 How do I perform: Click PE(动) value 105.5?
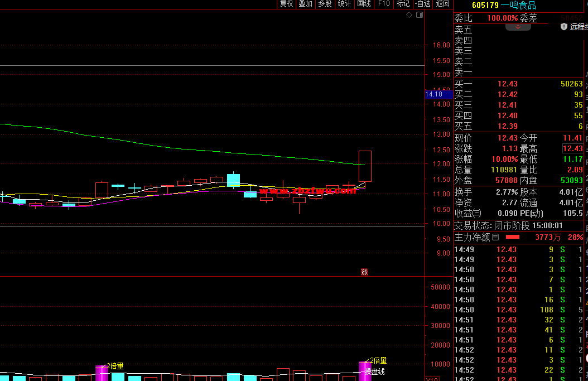(572, 214)
